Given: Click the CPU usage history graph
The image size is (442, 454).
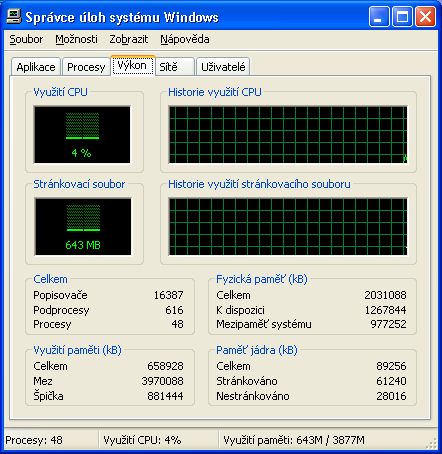Looking at the screenshot, I should (288, 135).
